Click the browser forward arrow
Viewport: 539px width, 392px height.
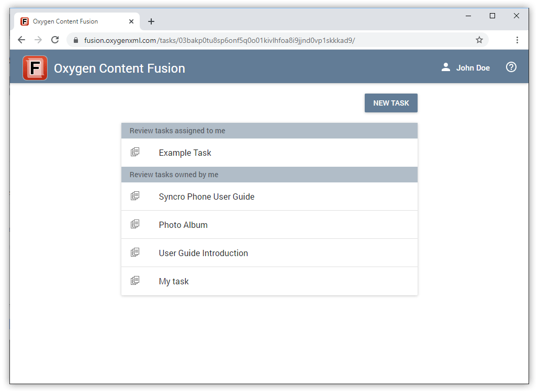38,40
